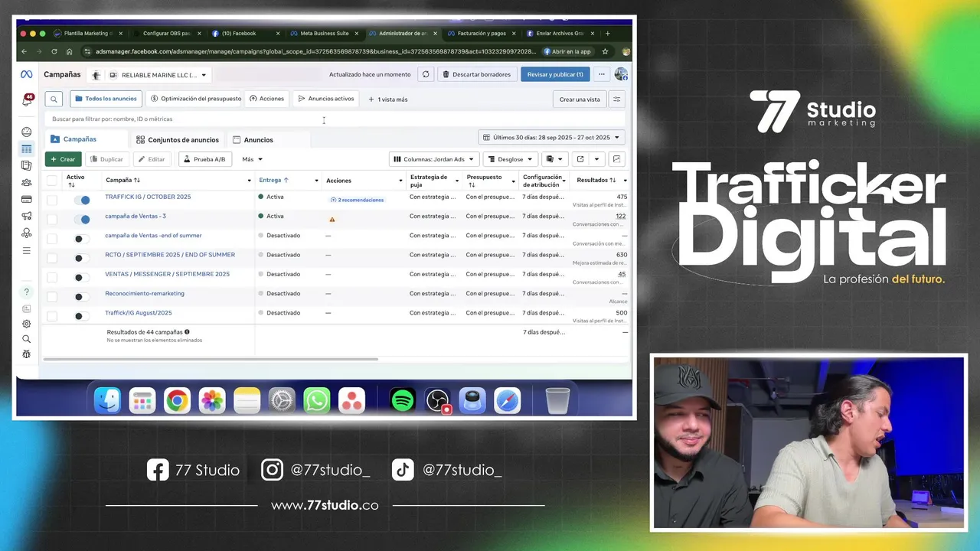Image resolution: width=980 pixels, height=551 pixels.
Task: Open Entrega column header dropdown arrow
Action: (316, 181)
